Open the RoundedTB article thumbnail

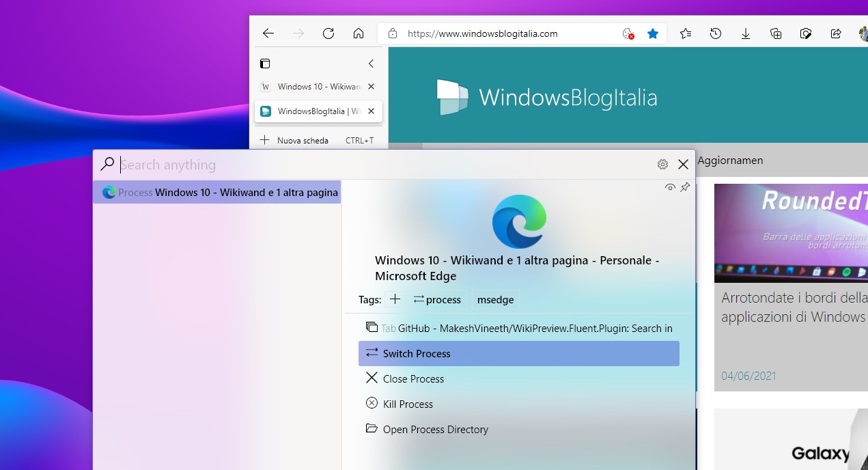click(791, 233)
